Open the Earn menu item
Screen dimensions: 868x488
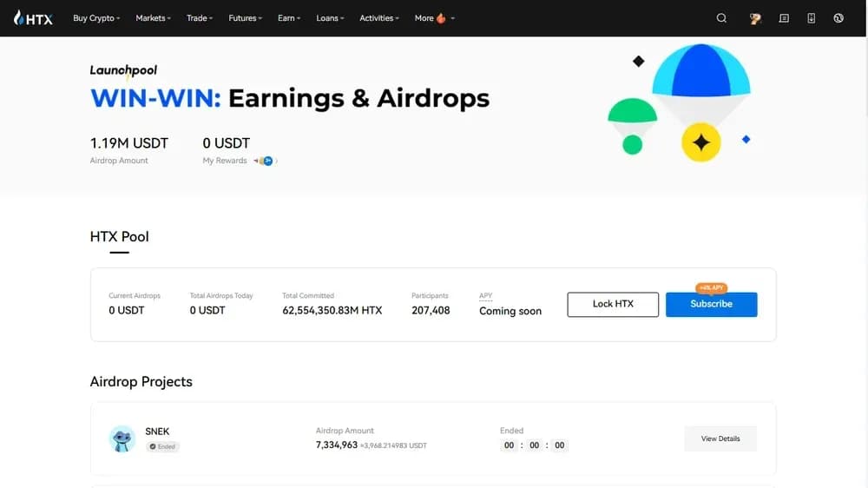click(x=289, y=18)
